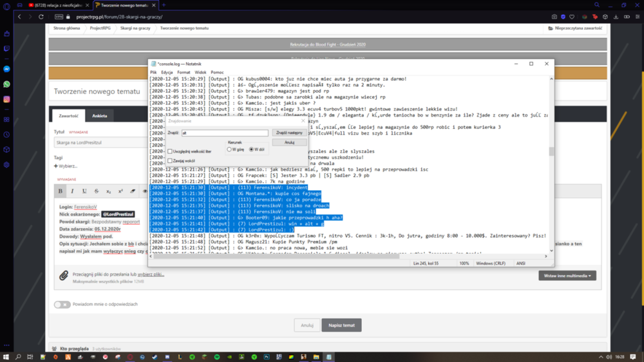Open 'Strona główna' breadcrumb link
This screenshot has height=362, width=644.
(x=66, y=28)
